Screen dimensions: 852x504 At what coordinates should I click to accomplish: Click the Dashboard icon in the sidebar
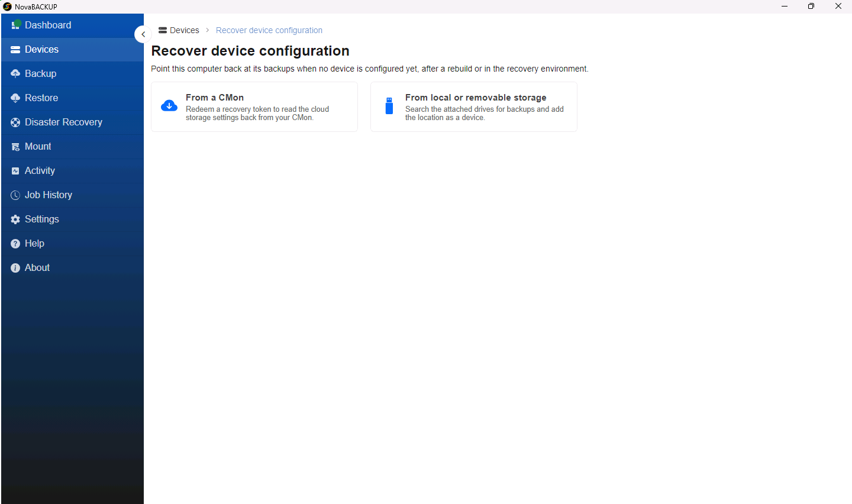[x=16, y=25]
